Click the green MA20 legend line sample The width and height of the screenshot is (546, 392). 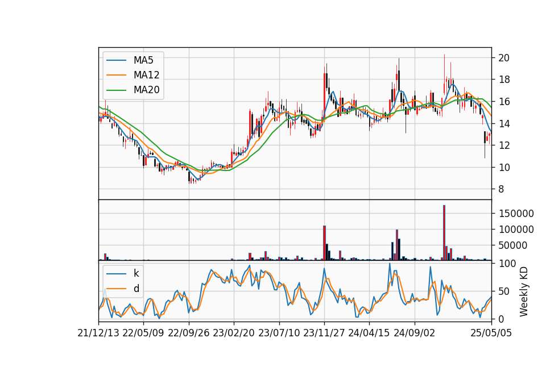(116, 90)
